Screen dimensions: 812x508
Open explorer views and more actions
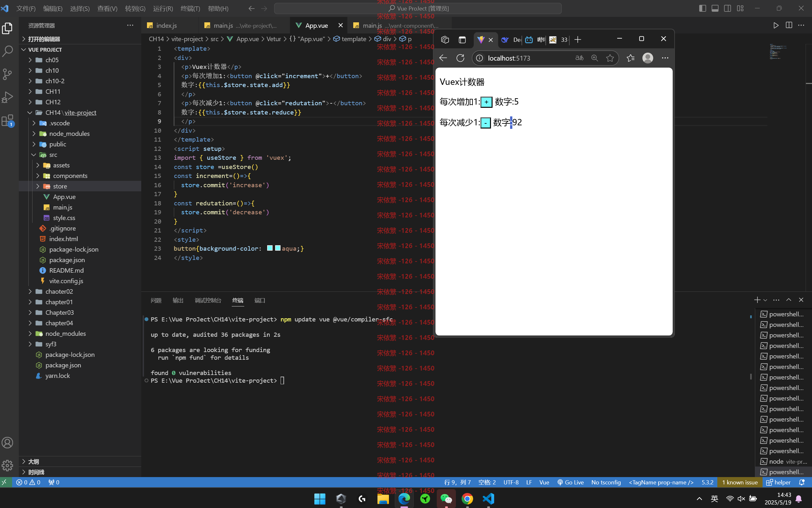pyautogui.click(x=130, y=25)
